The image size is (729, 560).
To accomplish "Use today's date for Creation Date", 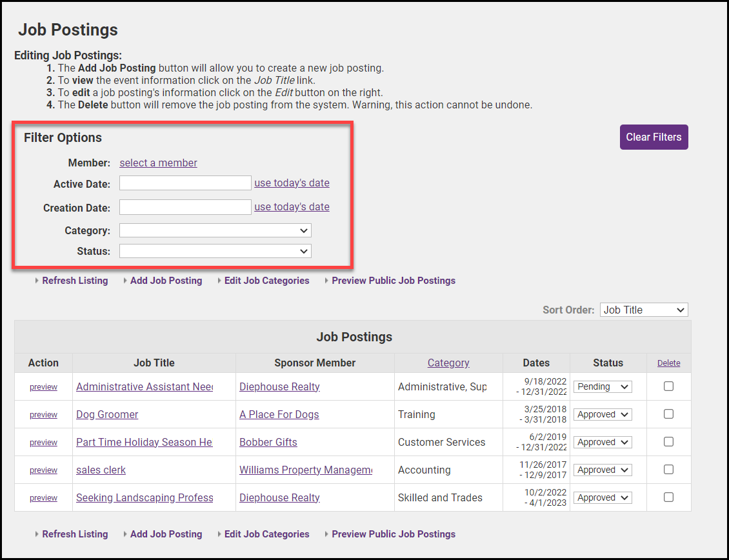I will (292, 207).
